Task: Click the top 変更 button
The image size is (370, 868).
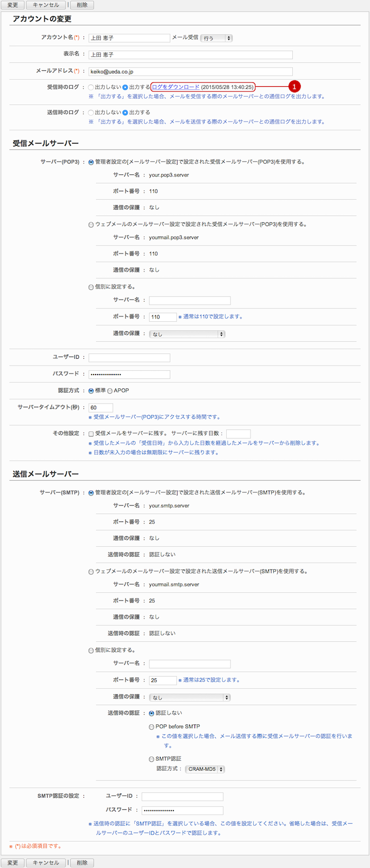Action: coord(13,5)
